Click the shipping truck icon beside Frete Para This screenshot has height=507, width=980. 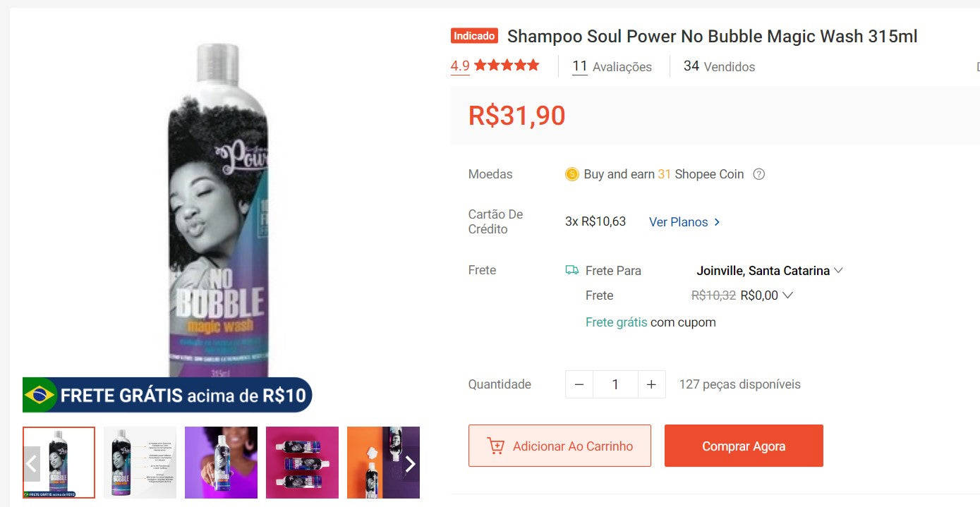pyautogui.click(x=572, y=270)
